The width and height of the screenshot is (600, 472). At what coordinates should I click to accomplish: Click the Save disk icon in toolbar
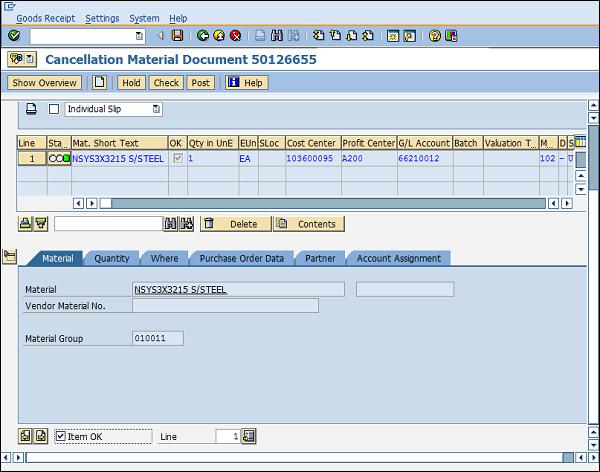click(177, 35)
